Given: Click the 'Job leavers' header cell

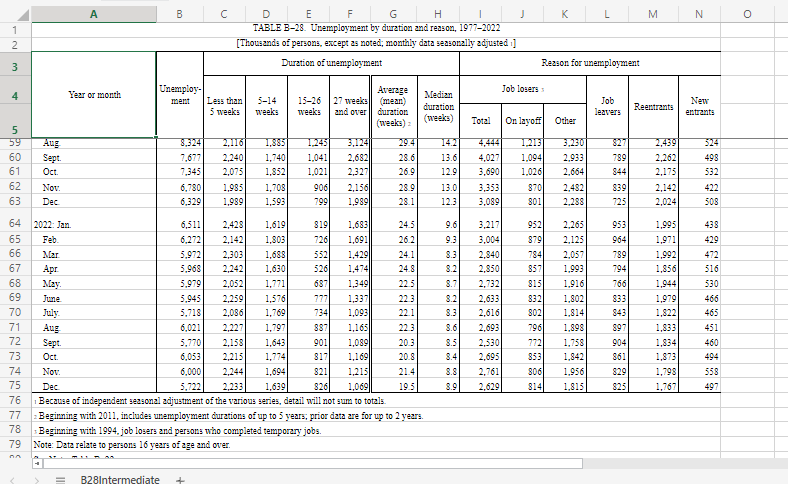Looking at the screenshot, I should pyautogui.click(x=607, y=106).
